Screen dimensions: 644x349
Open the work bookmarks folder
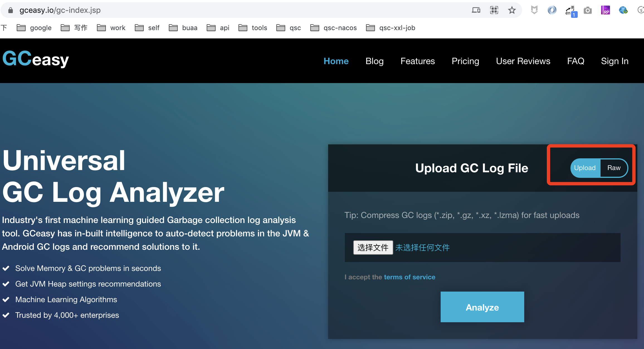(x=111, y=28)
